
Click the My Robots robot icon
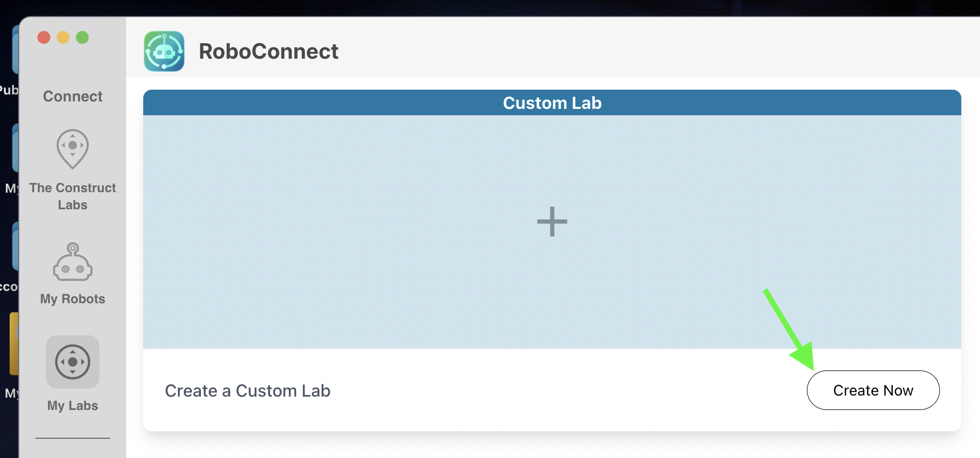73,262
